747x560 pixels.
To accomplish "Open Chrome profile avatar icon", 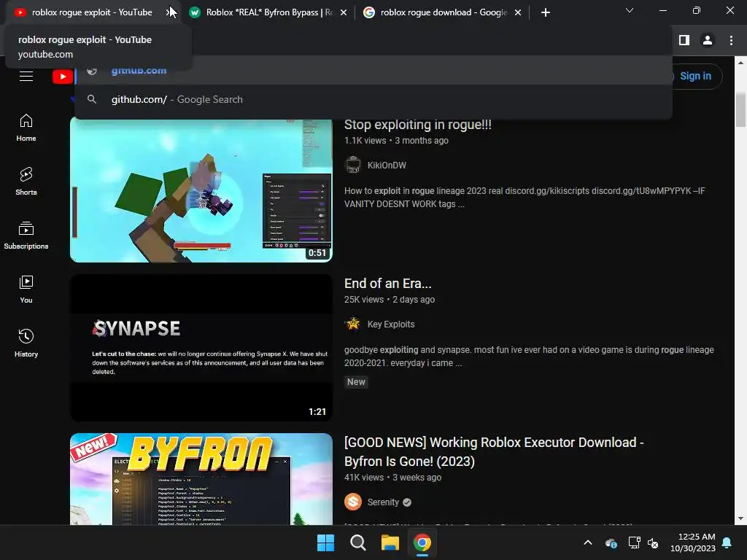I will click(708, 41).
